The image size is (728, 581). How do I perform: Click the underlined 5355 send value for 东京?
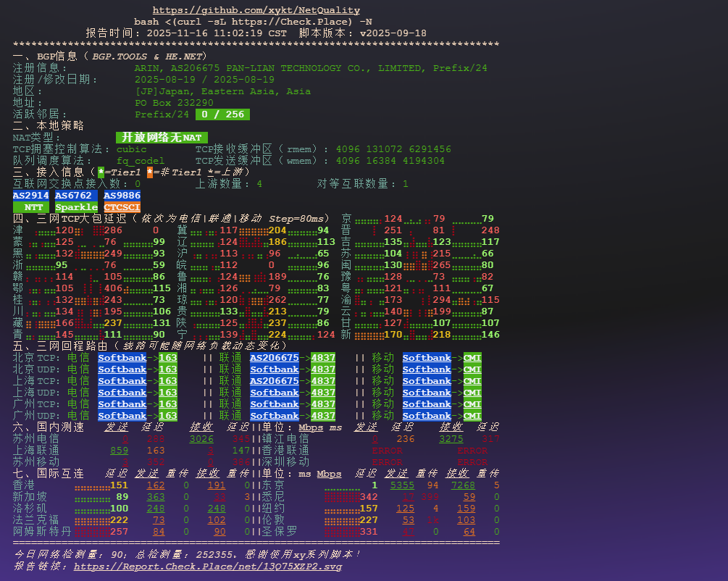tap(402, 485)
